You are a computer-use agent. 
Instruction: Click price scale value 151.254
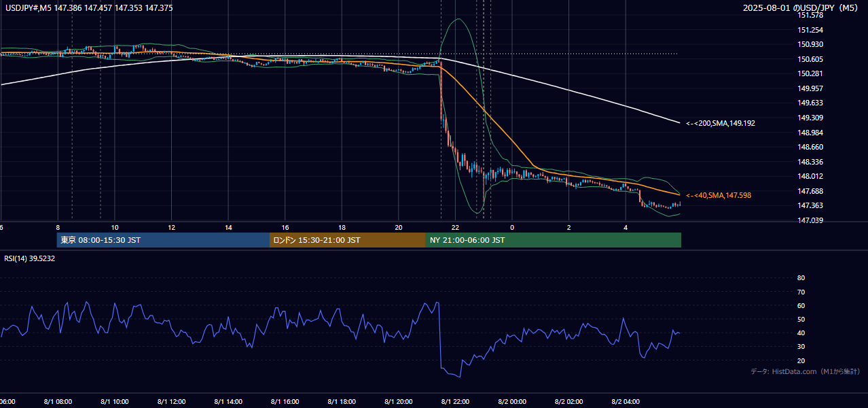pos(810,30)
